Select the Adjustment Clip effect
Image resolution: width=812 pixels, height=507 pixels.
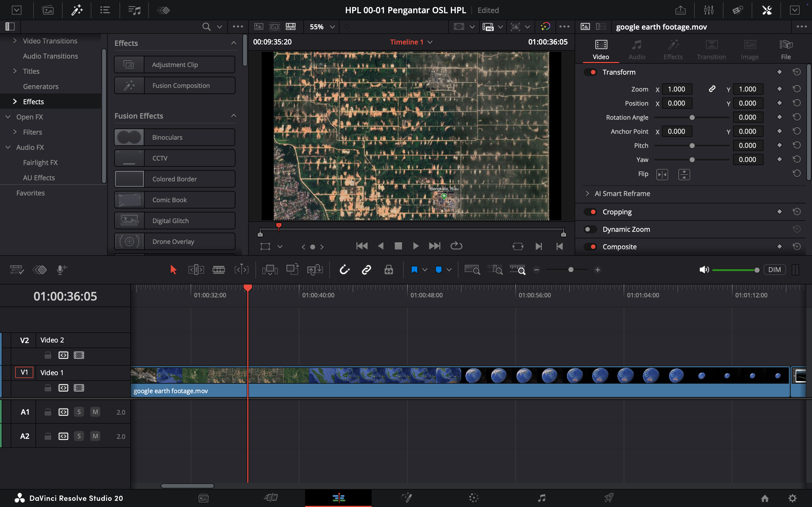point(175,65)
